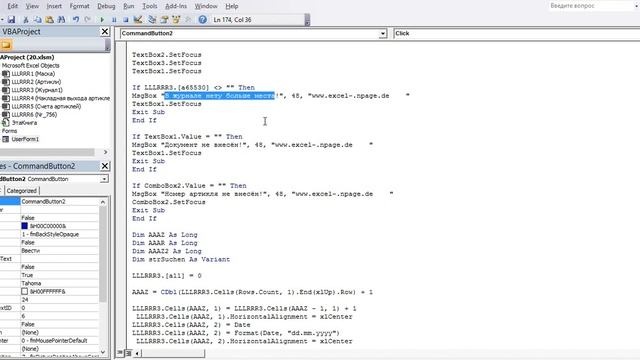This screenshot has width=640, height=360.
Task: Click the Microsoft Excel Objects folder node
Action: coord(31,65)
